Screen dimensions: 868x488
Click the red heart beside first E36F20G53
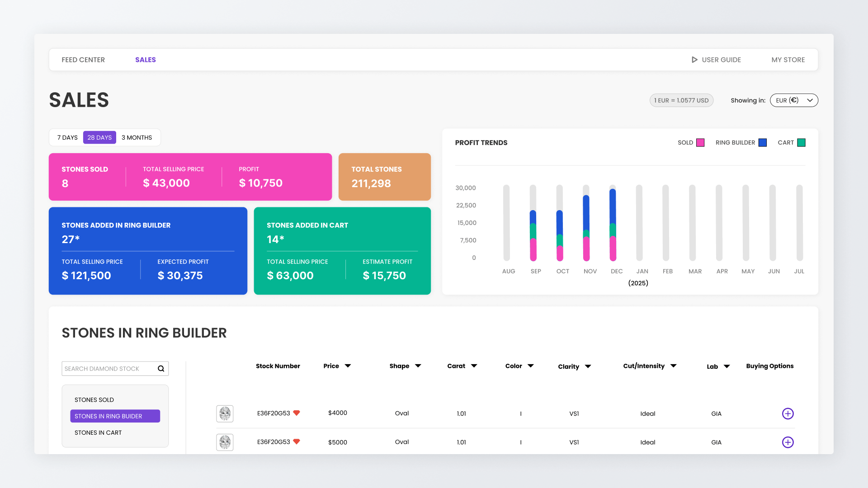click(297, 413)
